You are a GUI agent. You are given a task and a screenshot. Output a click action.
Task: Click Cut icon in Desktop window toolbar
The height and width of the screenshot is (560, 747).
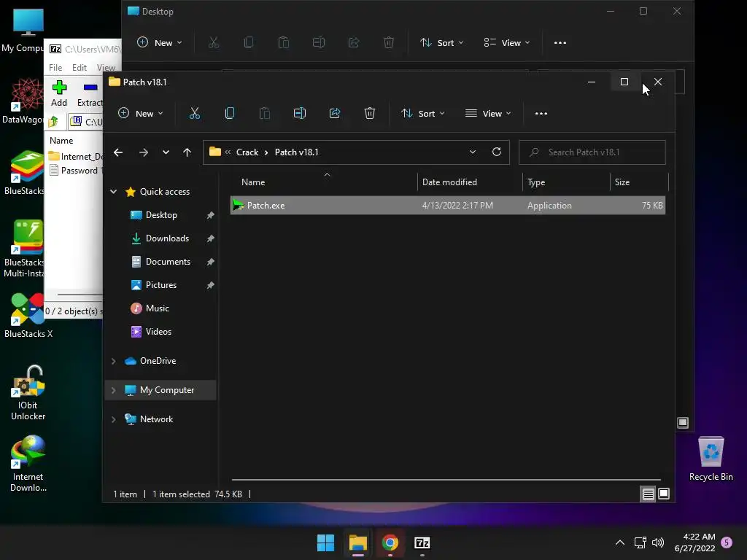click(214, 42)
